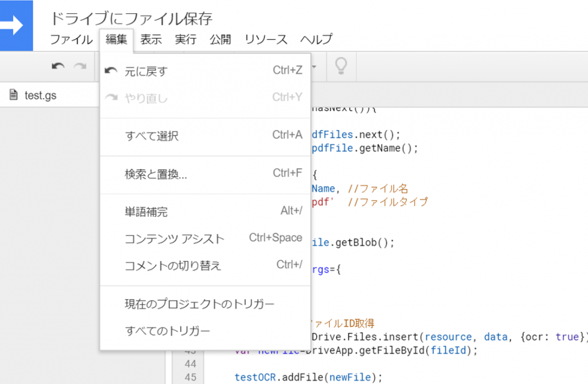Open 検索と置換... from the menu

(x=206, y=174)
